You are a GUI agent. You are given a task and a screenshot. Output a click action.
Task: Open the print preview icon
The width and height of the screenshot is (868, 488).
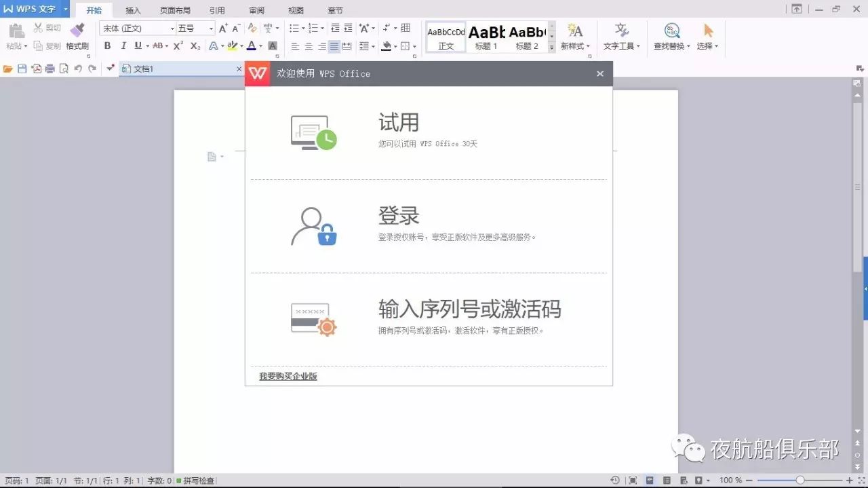tap(63, 68)
